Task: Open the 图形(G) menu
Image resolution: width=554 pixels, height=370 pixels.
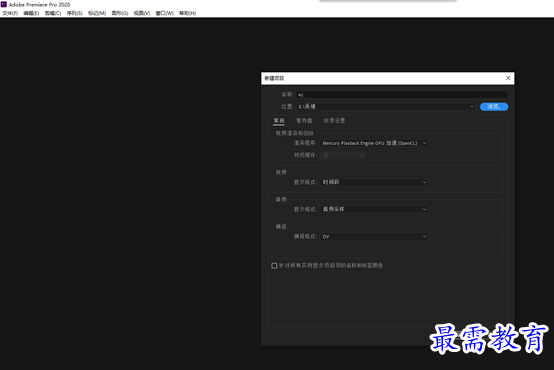Action: pos(120,13)
